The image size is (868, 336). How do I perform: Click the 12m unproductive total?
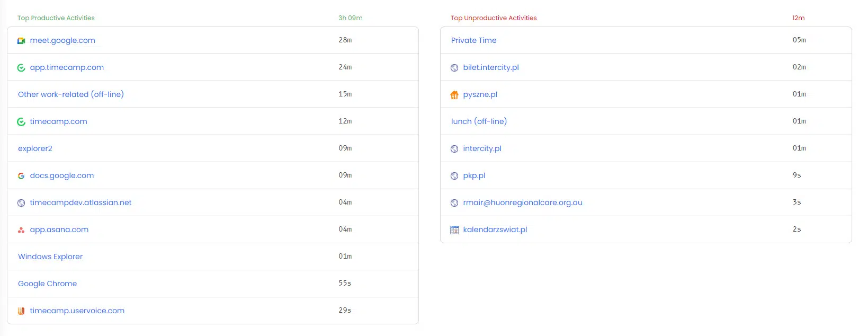[799, 18]
